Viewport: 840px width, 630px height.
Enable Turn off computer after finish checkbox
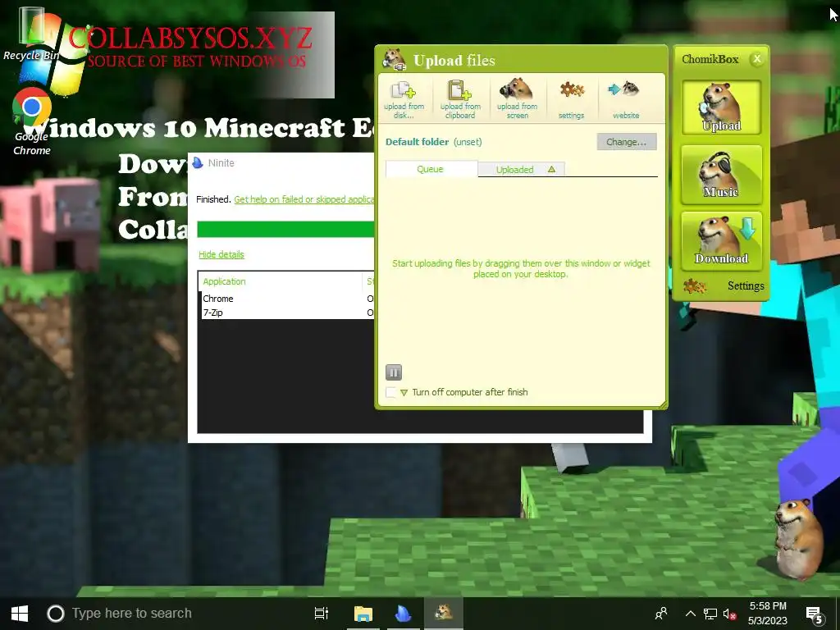(x=391, y=392)
